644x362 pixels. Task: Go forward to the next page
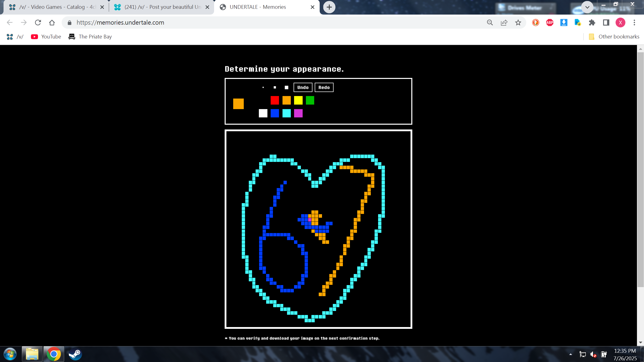[24, 23]
